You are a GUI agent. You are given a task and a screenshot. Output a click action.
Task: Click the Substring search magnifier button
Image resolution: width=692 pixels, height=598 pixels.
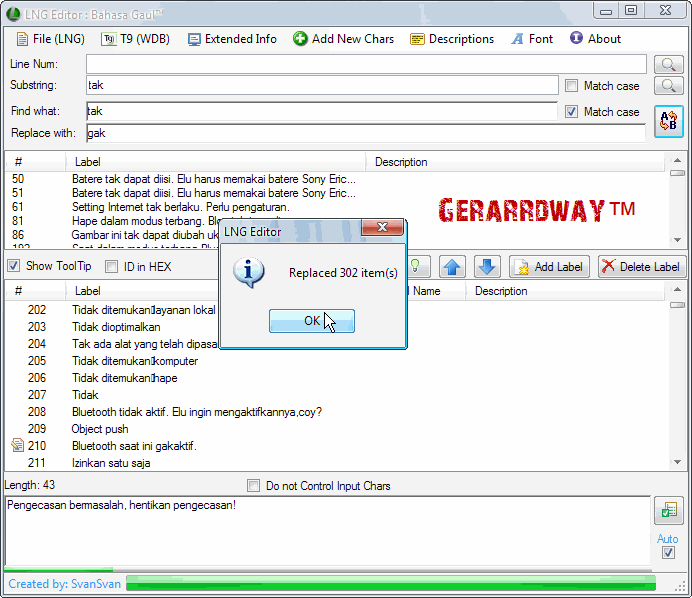668,86
